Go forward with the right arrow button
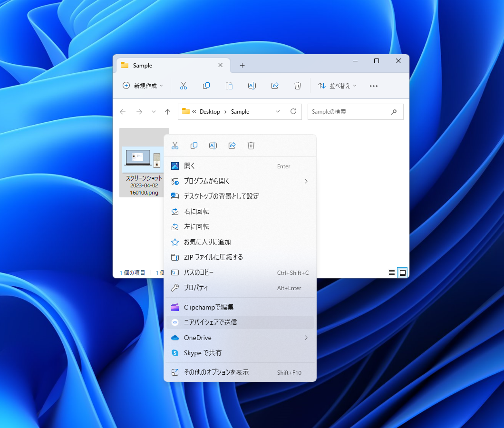 point(139,112)
